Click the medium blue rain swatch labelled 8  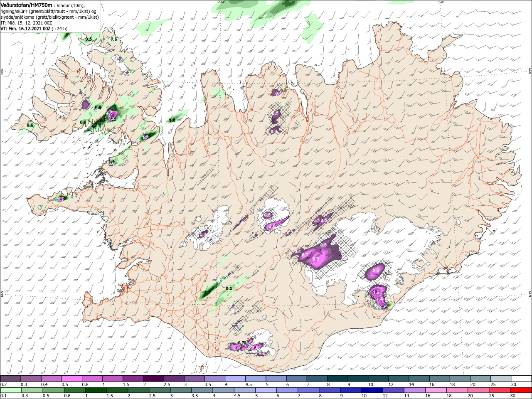[329, 390]
